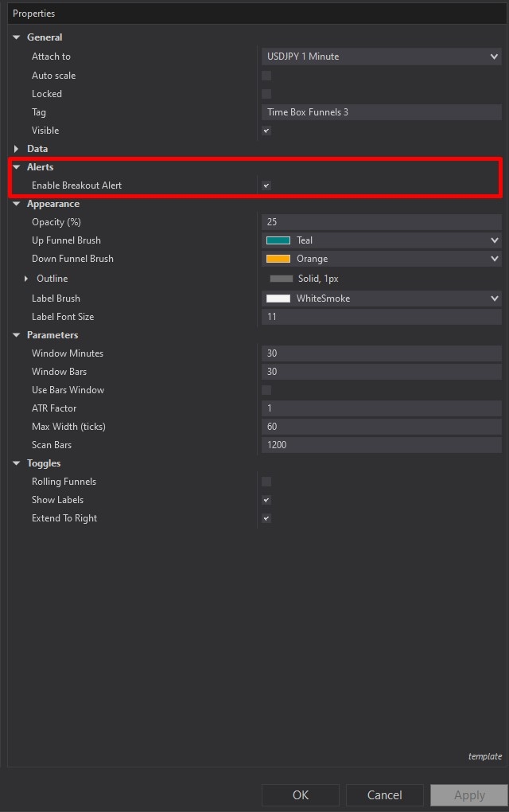Expand the Data section

[17, 148]
